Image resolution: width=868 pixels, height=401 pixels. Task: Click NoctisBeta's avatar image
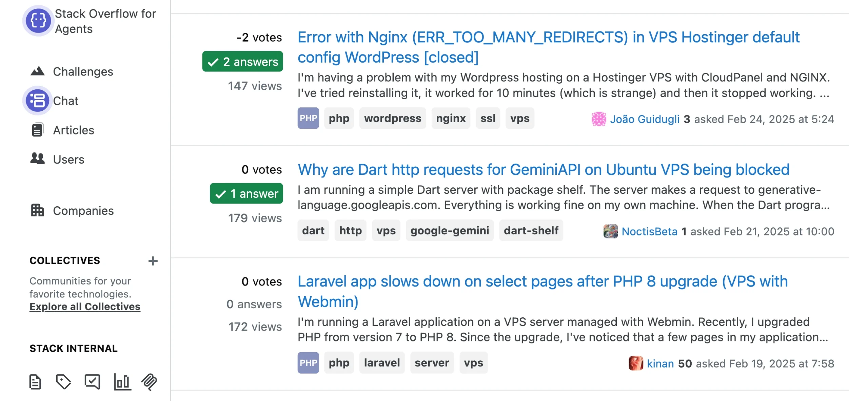(x=611, y=231)
